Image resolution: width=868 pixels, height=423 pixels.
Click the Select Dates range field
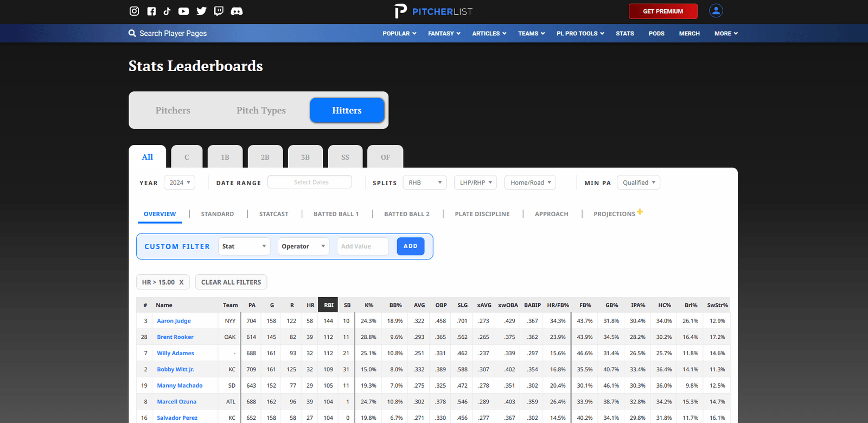tap(310, 182)
